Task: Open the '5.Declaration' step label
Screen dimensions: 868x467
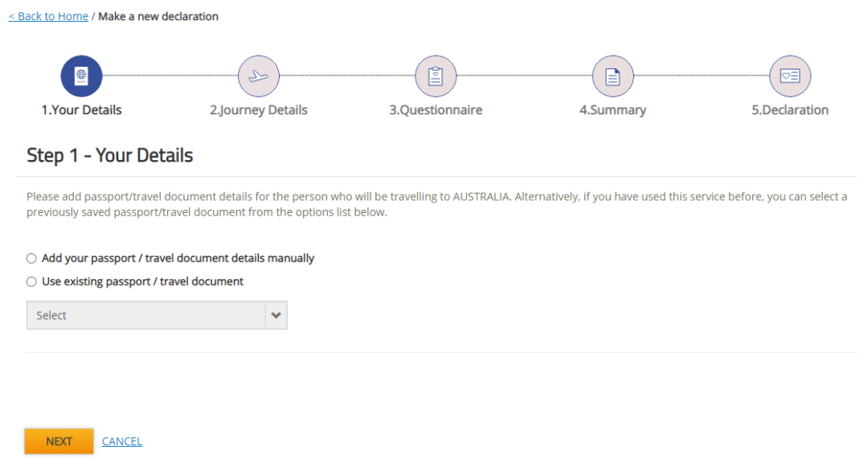Action: click(x=790, y=110)
